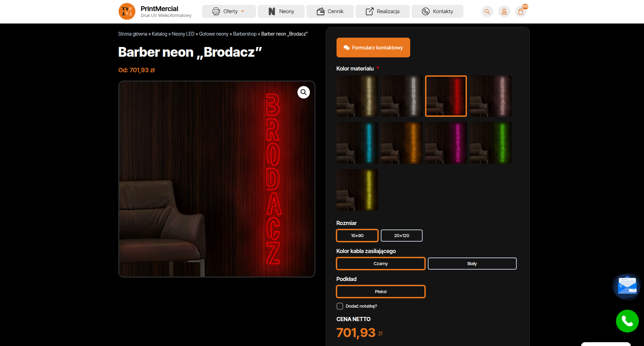Go to Realizacja page
The width and height of the screenshot is (644, 346).
[383, 11]
